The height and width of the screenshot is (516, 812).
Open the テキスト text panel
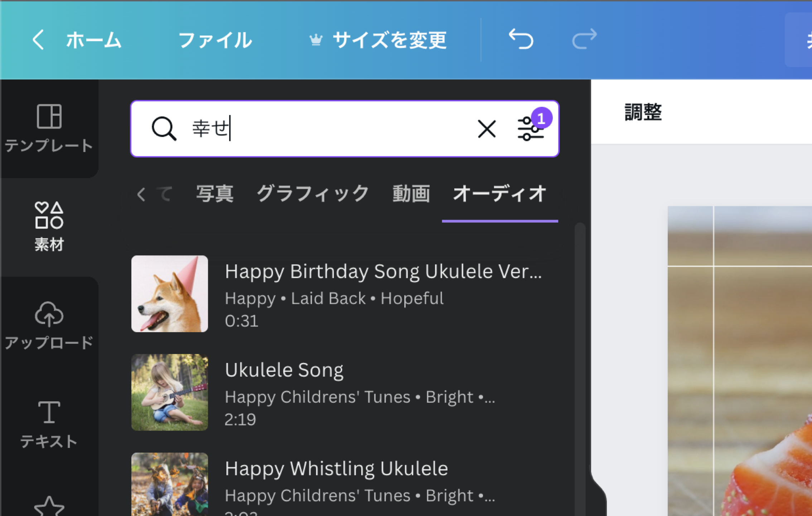[49, 424]
